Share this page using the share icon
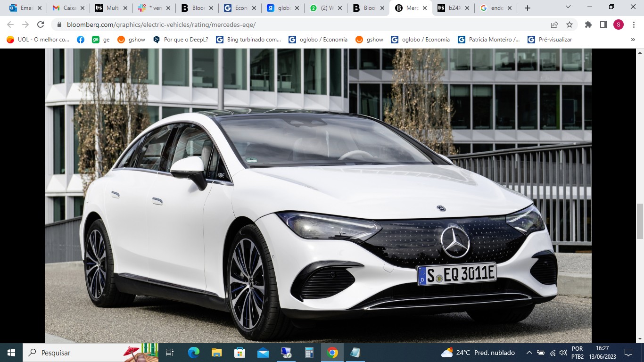Screen dimensions: 644x362 [554, 25]
